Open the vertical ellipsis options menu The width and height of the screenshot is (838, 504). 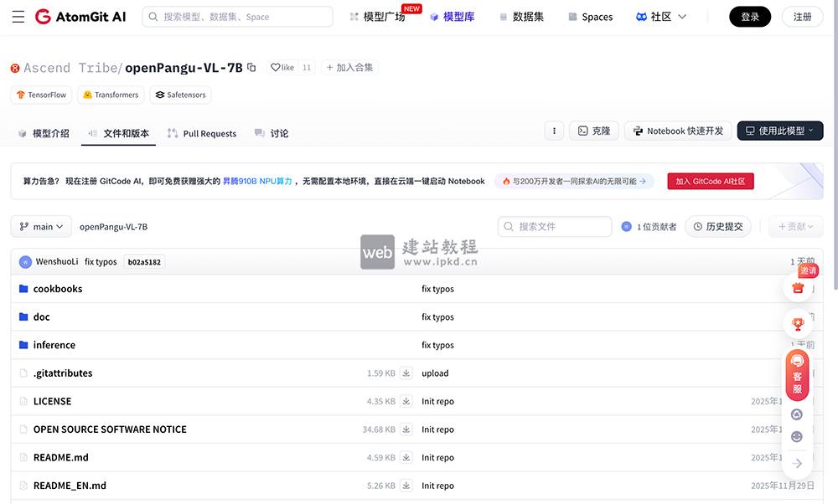[554, 131]
